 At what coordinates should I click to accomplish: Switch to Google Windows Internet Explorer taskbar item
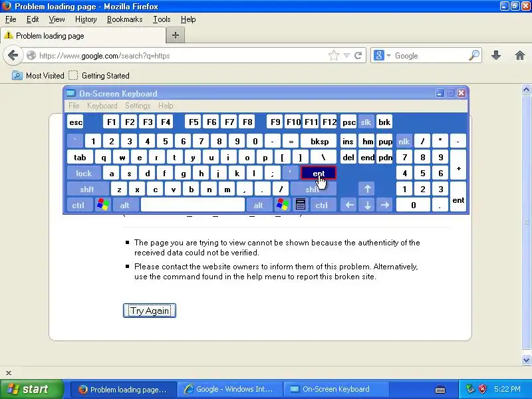point(230,389)
